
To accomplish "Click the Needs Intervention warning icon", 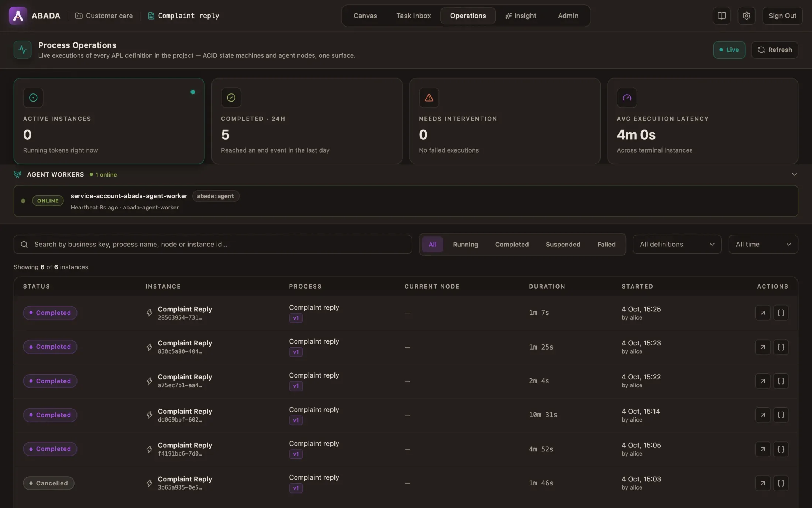I will click(x=429, y=98).
